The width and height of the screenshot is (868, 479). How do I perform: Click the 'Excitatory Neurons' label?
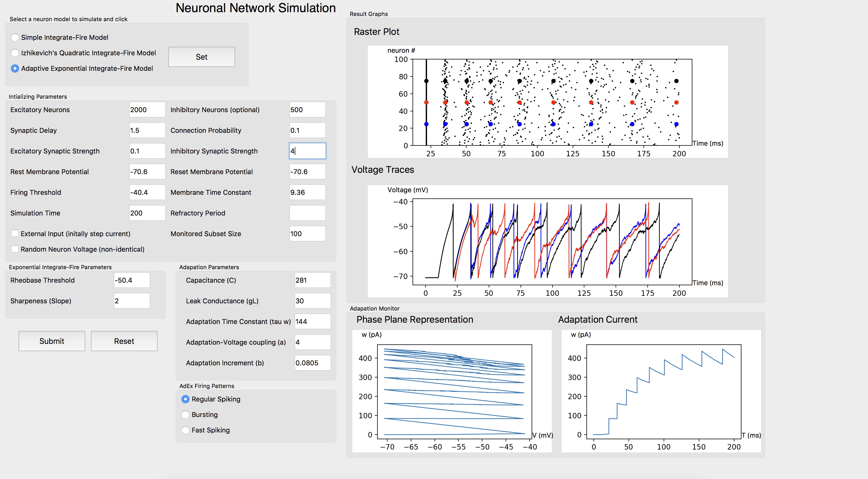[40, 110]
